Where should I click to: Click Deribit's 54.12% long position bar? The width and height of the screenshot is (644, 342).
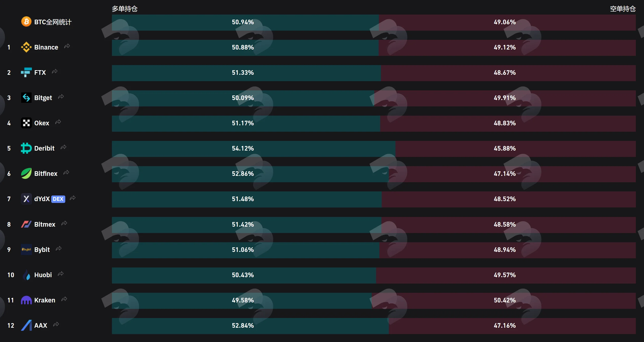click(x=253, y=149)
